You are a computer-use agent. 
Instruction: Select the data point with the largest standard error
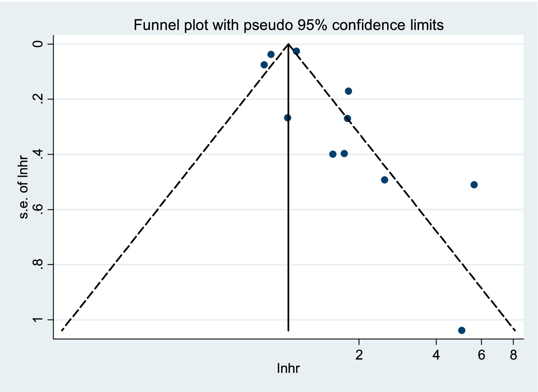tap(461, 330)
